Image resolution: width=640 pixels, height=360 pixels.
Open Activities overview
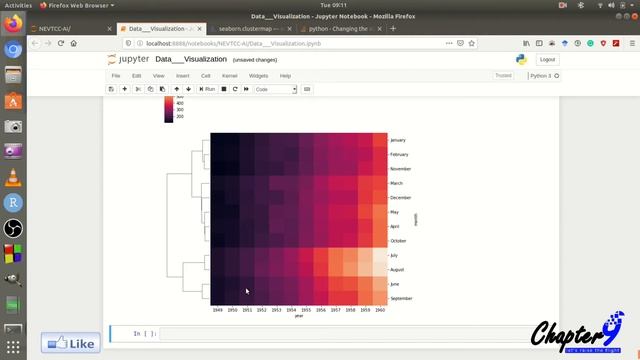pyautogui.click(x=18, y=5)
